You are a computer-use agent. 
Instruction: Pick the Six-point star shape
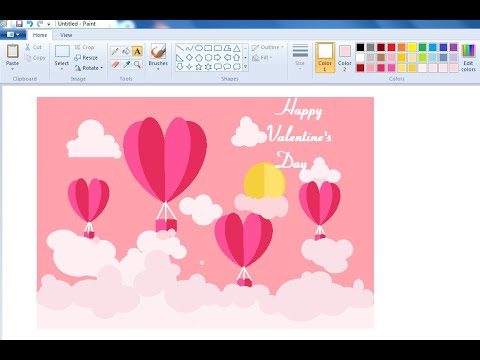coord(208,67)
